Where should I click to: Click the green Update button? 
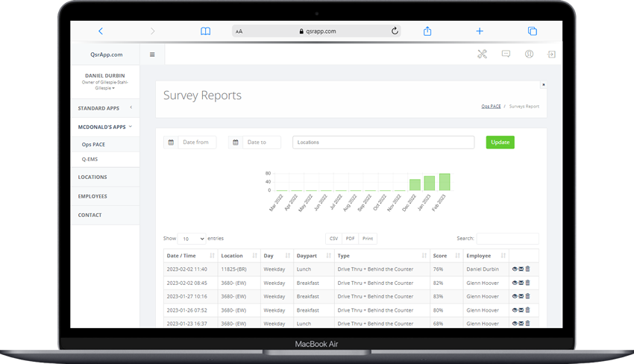(500, 142)
